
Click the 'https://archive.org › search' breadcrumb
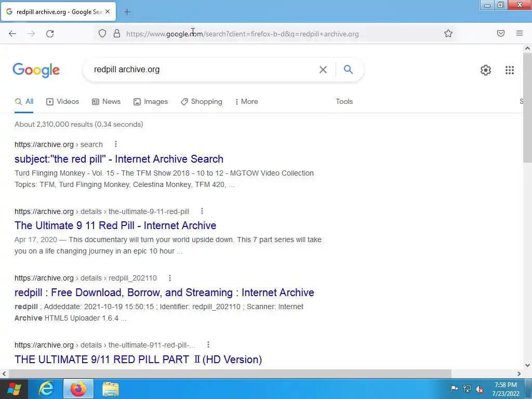pos(58,144)
